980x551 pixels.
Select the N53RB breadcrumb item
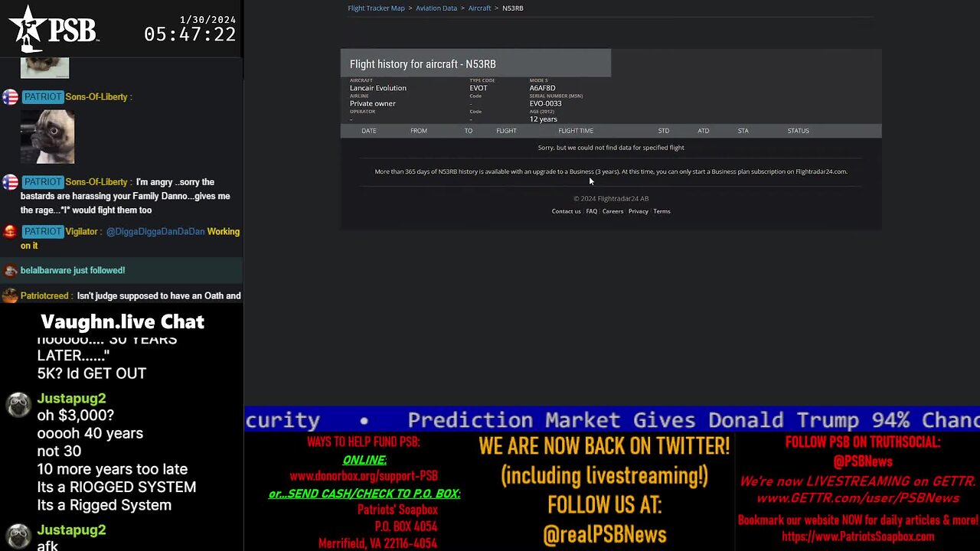(x=513, y=8)
